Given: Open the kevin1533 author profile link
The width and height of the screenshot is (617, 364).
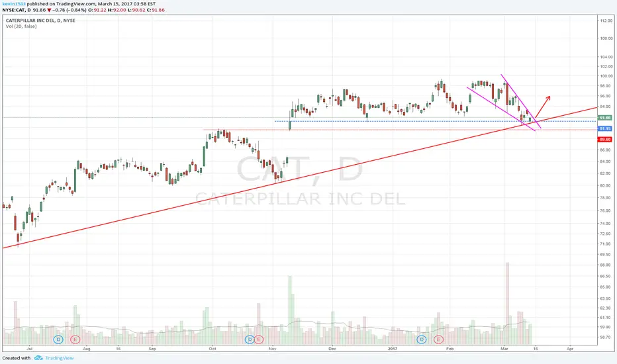Looking at the screenshot, I should [14, 4].
